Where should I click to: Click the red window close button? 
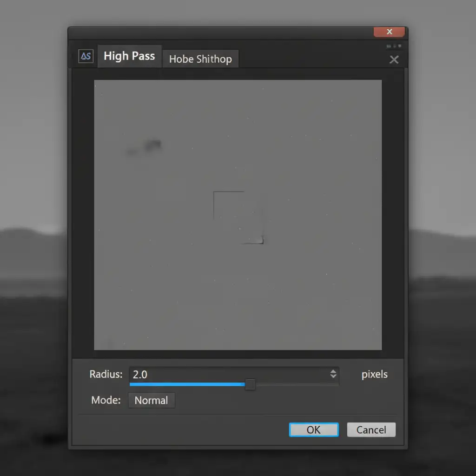tap(389, 32)
